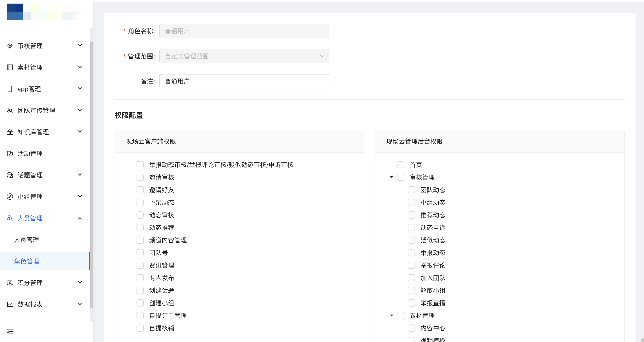Screen dimensions: 644x342
Task: Check the 举报评论 checkbox
Action: (411, 265)
